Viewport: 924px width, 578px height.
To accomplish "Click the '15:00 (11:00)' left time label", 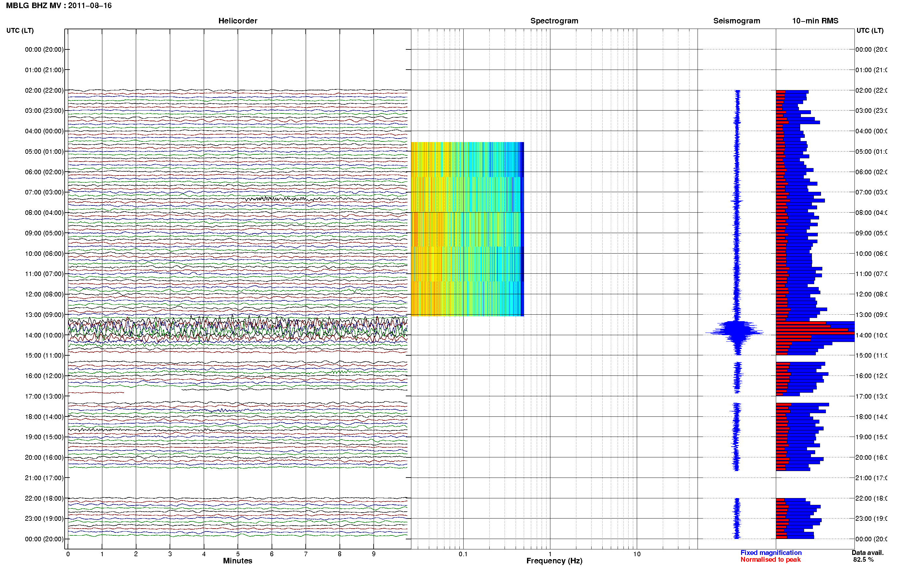I will (44, 356).
